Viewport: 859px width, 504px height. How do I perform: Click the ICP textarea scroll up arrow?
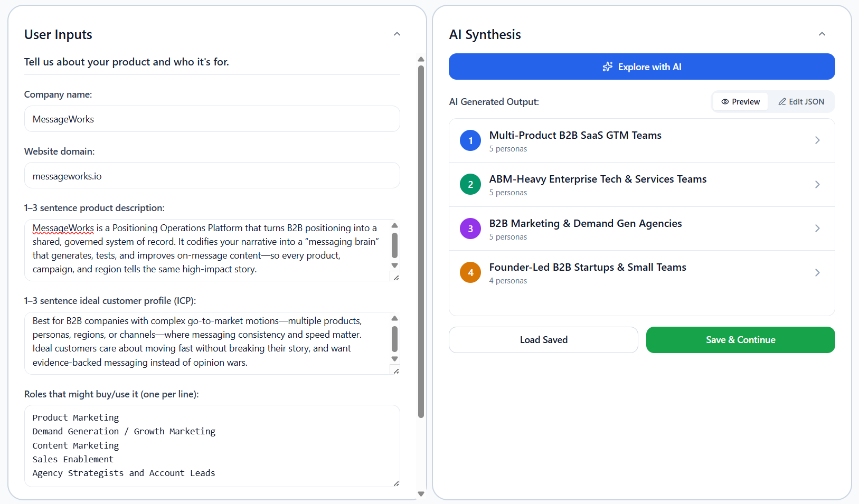(394, 318)
